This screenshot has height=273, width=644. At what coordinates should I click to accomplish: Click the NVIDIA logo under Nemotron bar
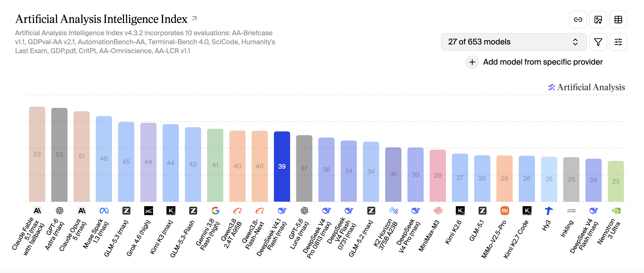point(616,211)
